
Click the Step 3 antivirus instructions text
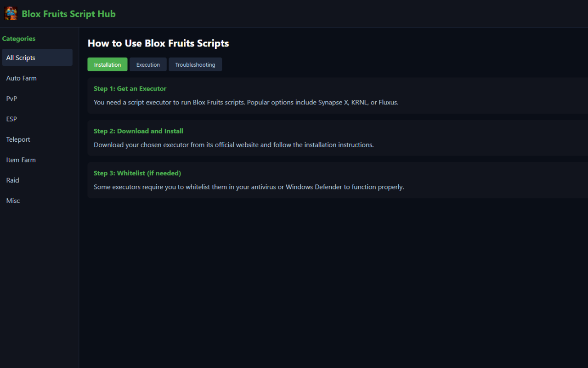pyautogui.click(x=249, y=187)
